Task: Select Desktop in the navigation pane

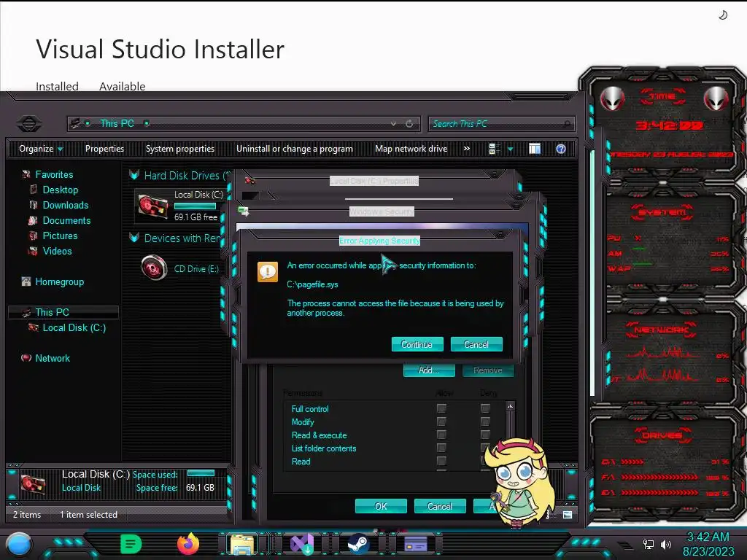Action: tap(60, 190)
